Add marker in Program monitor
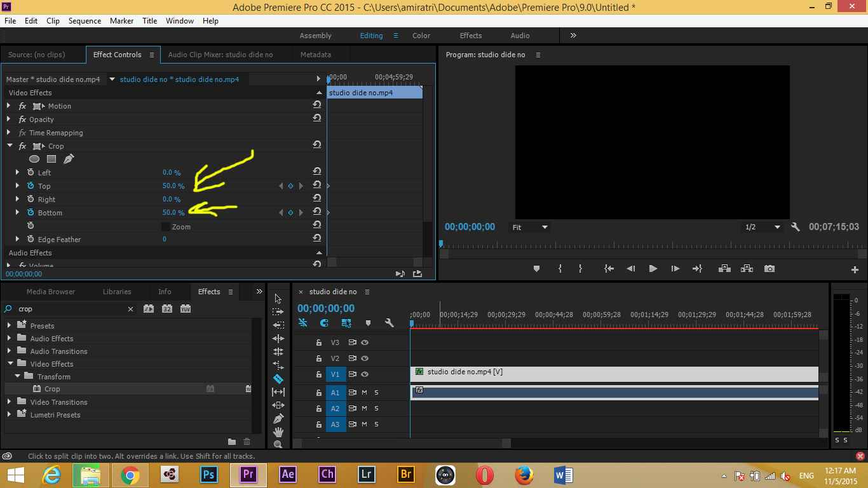 536,269
